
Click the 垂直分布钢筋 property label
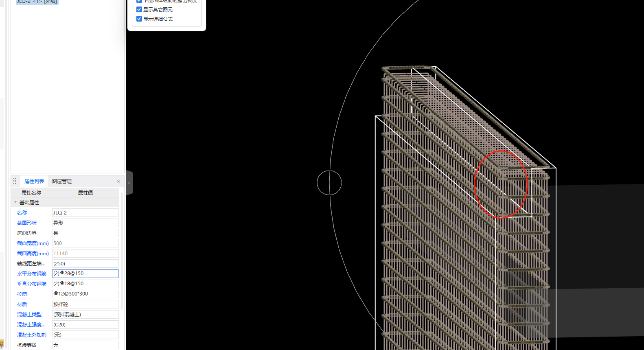[x=32, y=284]
